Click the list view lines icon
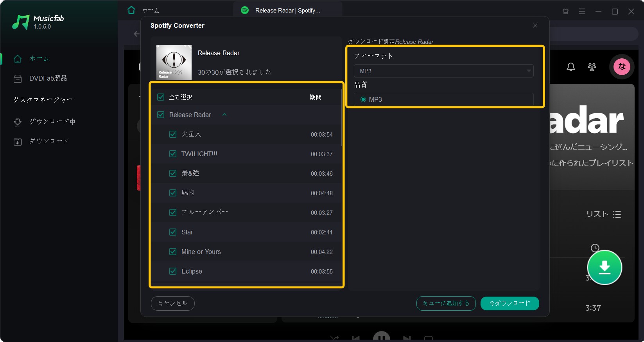644x342 pixels. tap(617, 214)
